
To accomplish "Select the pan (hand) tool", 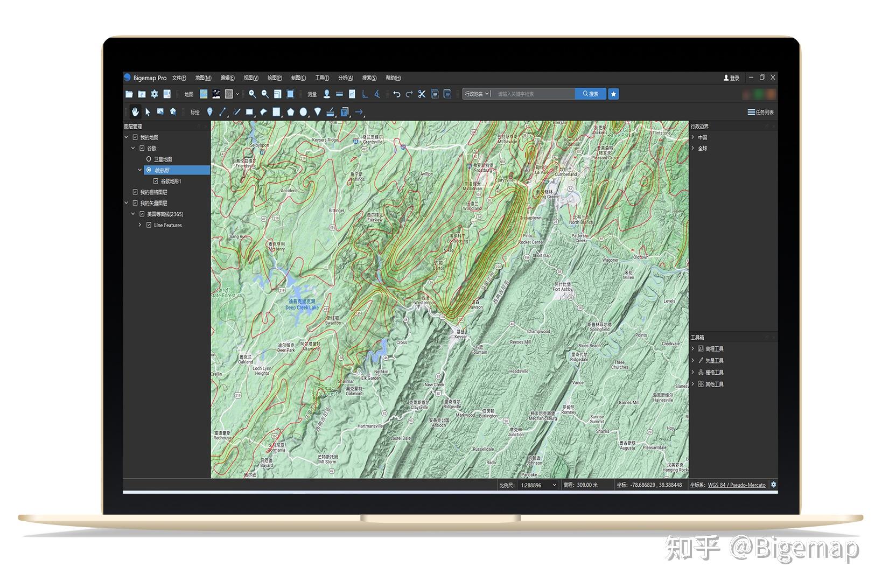I will (134, 111).
